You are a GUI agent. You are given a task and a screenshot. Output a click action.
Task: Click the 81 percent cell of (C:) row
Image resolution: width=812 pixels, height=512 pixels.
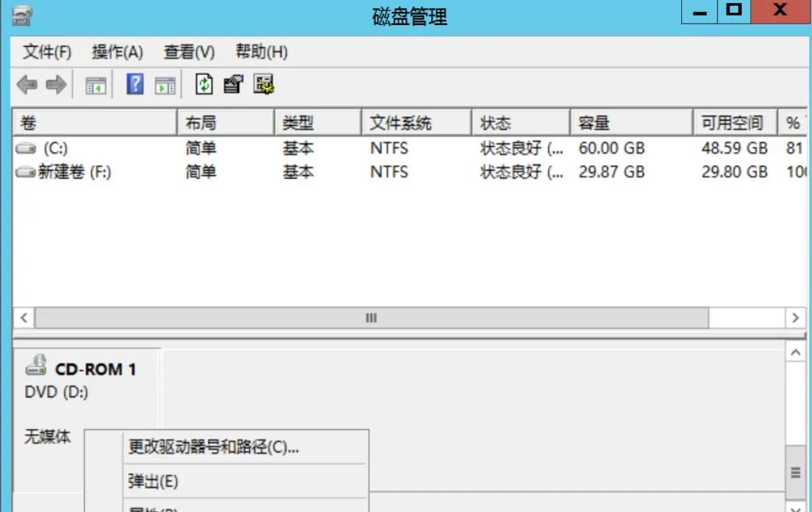coord(794,149)
